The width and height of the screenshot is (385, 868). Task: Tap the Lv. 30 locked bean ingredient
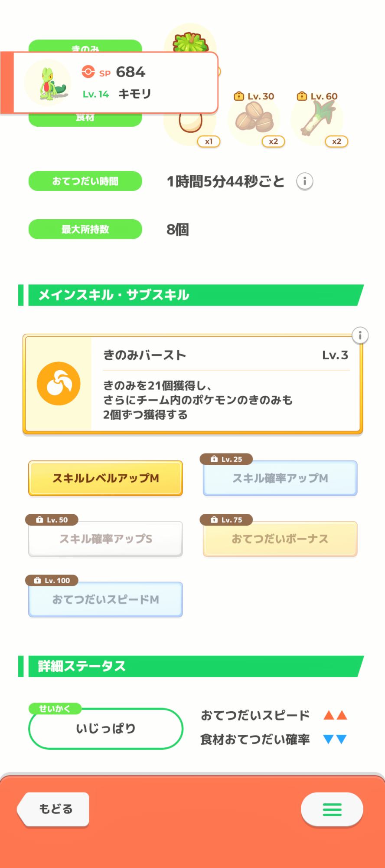tap(254, 119)
